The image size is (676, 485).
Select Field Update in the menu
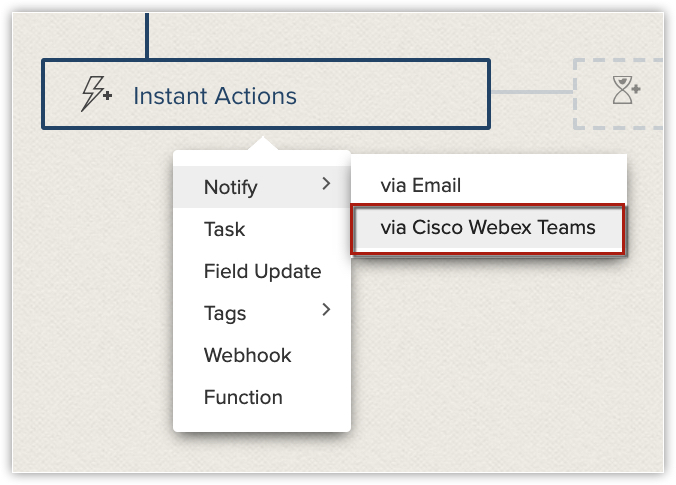click(262, 271)
